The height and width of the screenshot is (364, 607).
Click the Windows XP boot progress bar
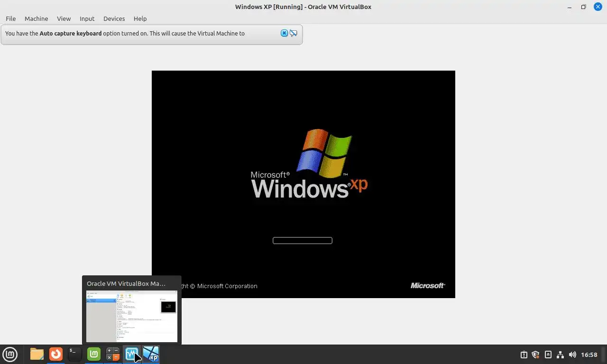(x=303, y=240)
